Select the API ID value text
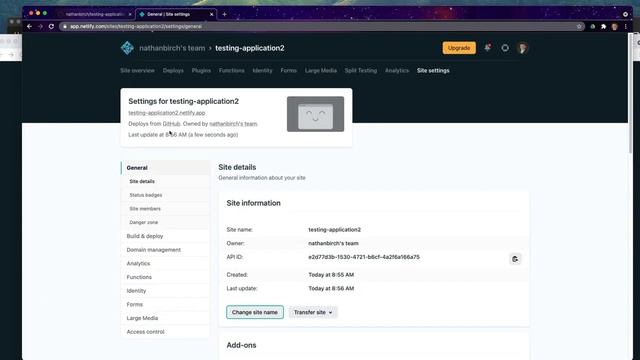This screenshot has height=360, width=640. click(364, 257)
